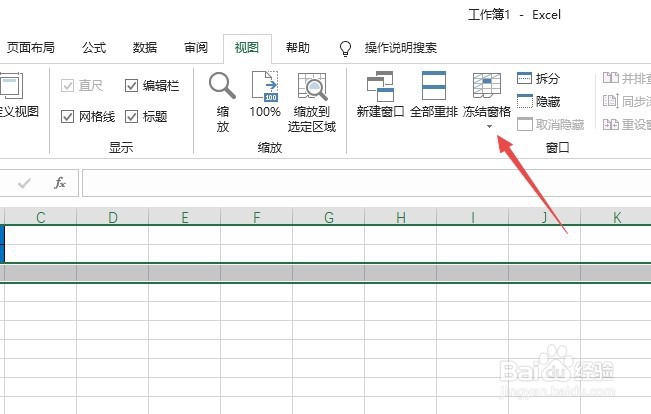Open the custom views (自定义视图) icon
Image resolution: width=651 pixels, height=414 pixels.
pos(12,86)
